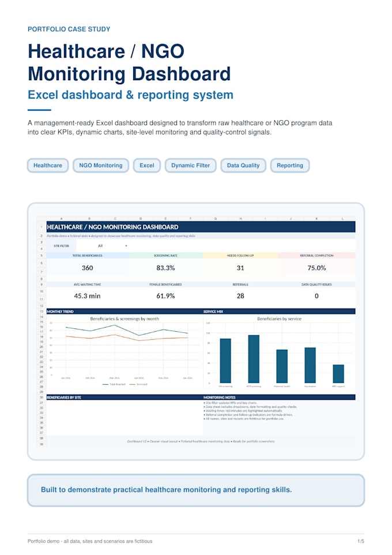This screenshot has height=555, width=392.
Task: Click the dashboard screenshot title banner
Action: tap(201, 227)
